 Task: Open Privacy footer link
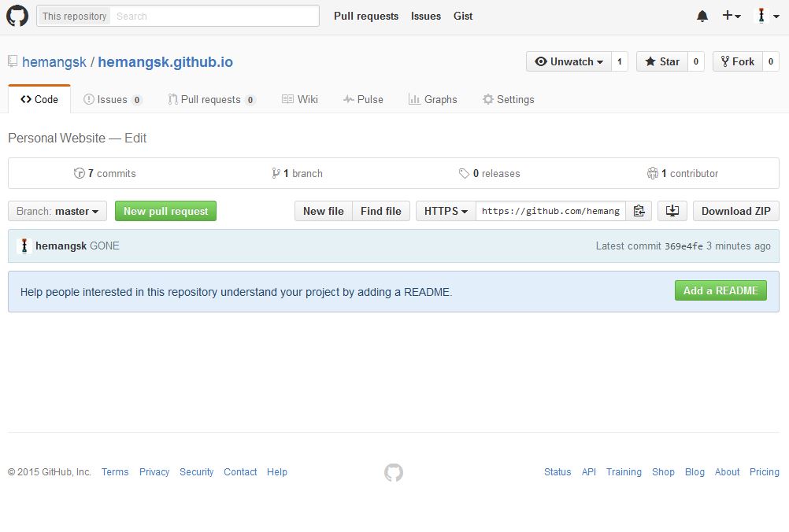[154, 472]
